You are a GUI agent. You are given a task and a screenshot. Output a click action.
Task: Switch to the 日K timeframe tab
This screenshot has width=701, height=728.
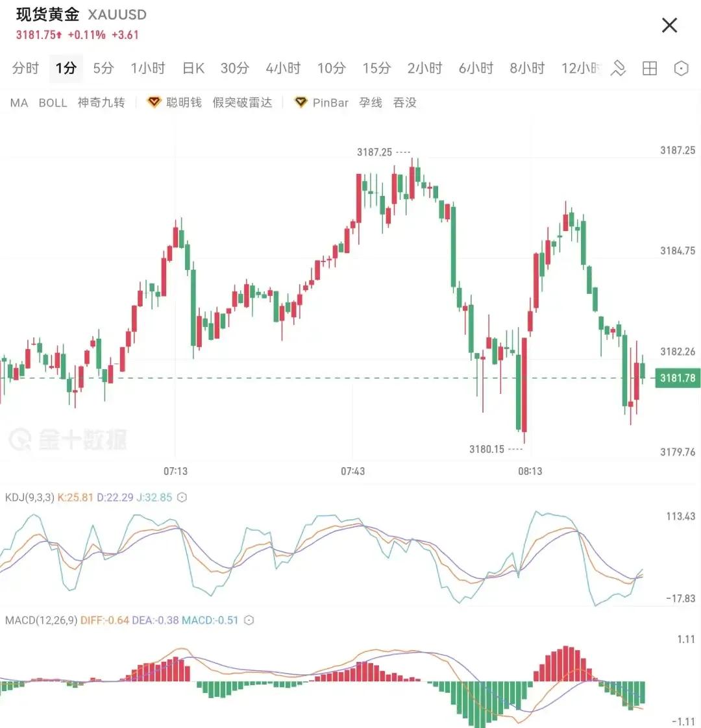[x=193, y=68]
